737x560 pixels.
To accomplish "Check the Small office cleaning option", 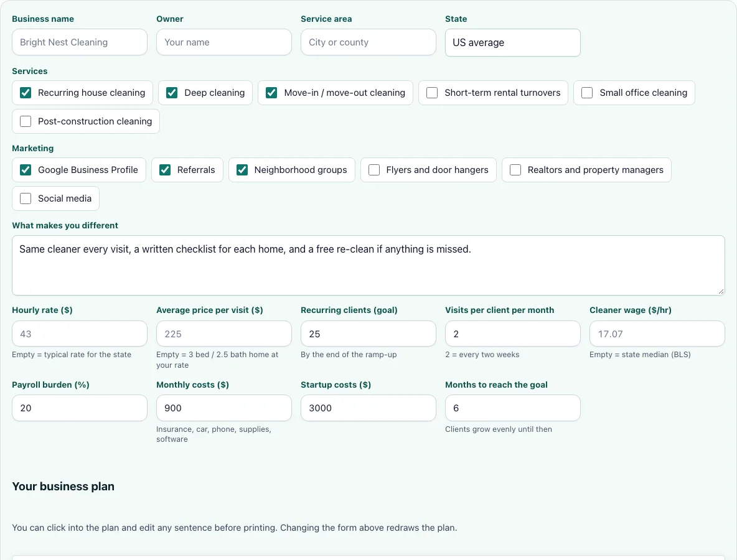I will click(587, 93).
